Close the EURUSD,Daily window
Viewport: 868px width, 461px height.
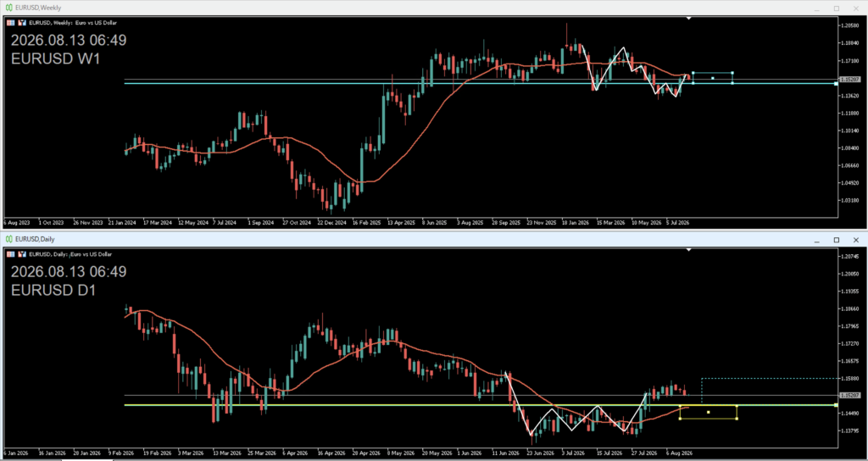tap(856, 240)
